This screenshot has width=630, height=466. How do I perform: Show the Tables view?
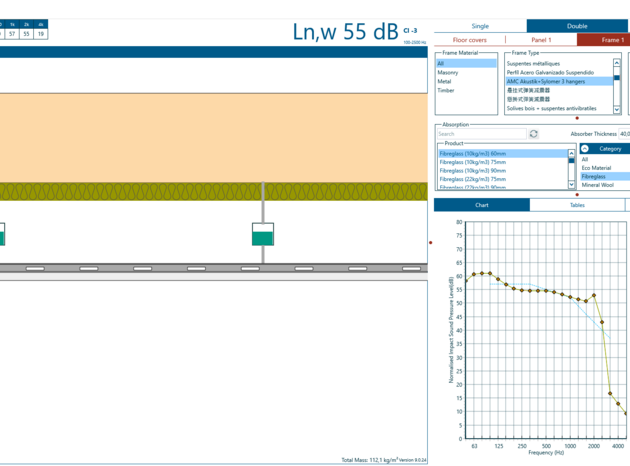[577, 205]
